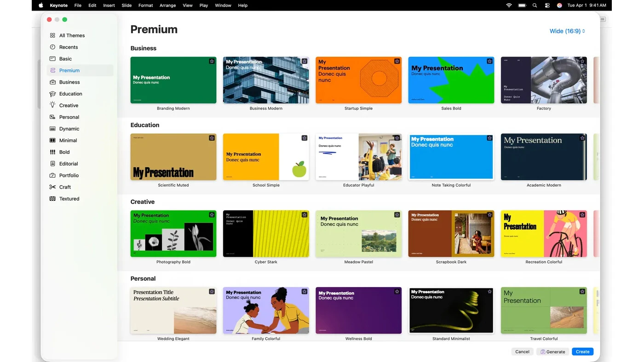The width and height of the screenshot is (644, 362).
Task: Open the Format menu
Action: (x=145, y=6)
